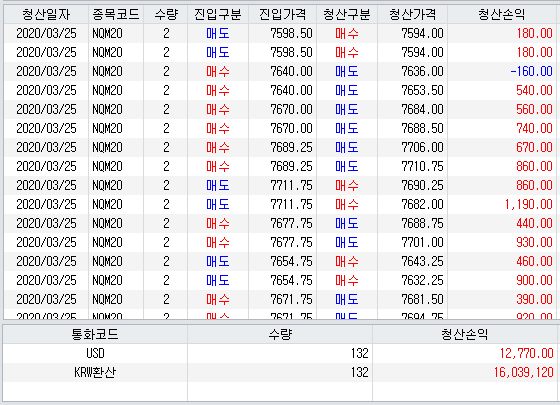The image size is (560, 405).
Task: Select the KRW환산 summary row
Action: pos(280,372)
